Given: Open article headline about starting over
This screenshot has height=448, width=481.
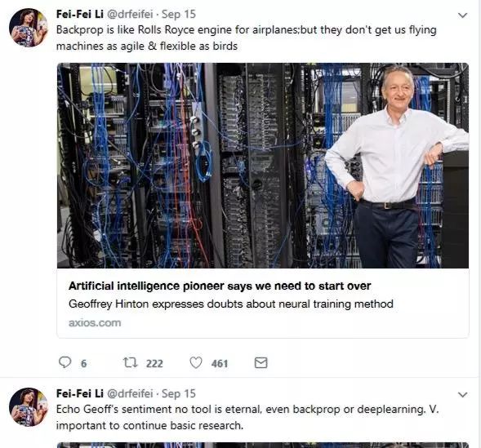Looking at the screenshot, I should (220, 286).
